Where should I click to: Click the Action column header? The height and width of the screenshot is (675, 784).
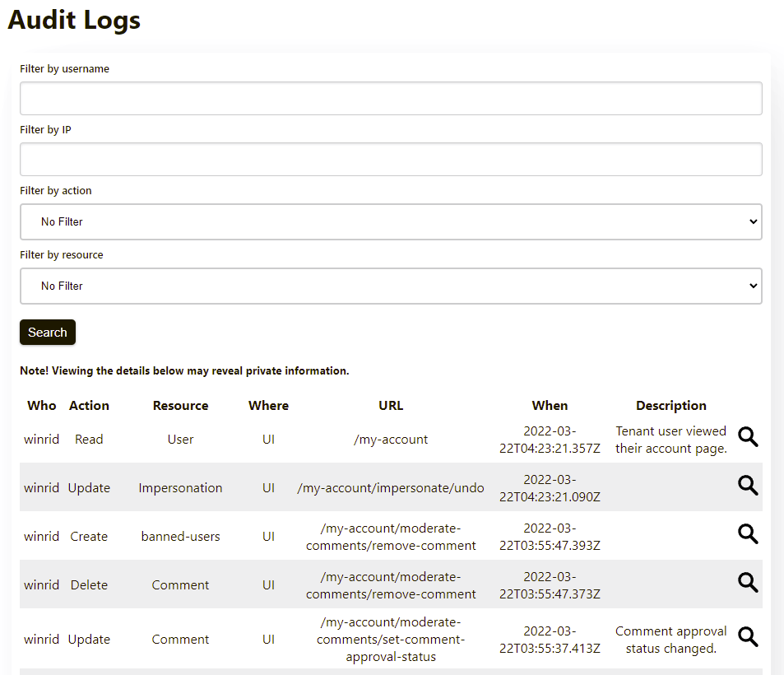coord(89,406)
